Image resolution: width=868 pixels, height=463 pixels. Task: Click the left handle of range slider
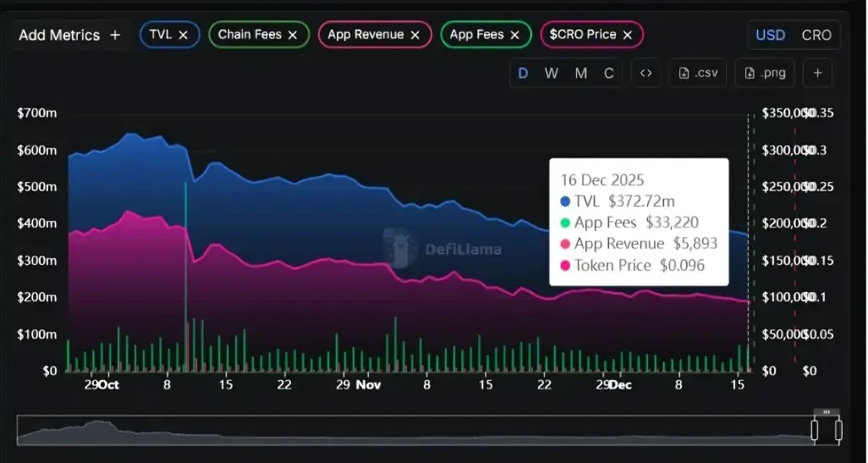(x=815, y=430)
